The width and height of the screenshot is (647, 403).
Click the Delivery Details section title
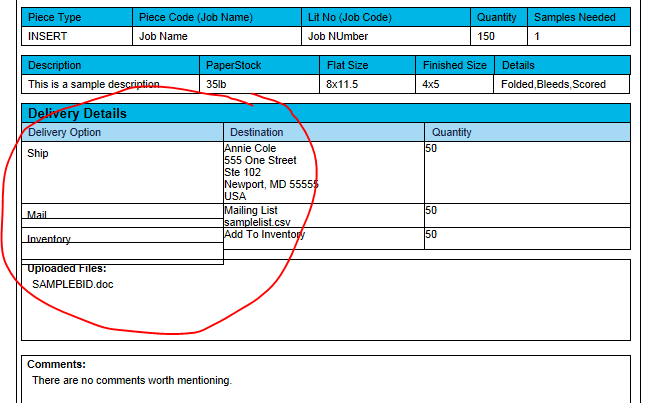(77, 113)
